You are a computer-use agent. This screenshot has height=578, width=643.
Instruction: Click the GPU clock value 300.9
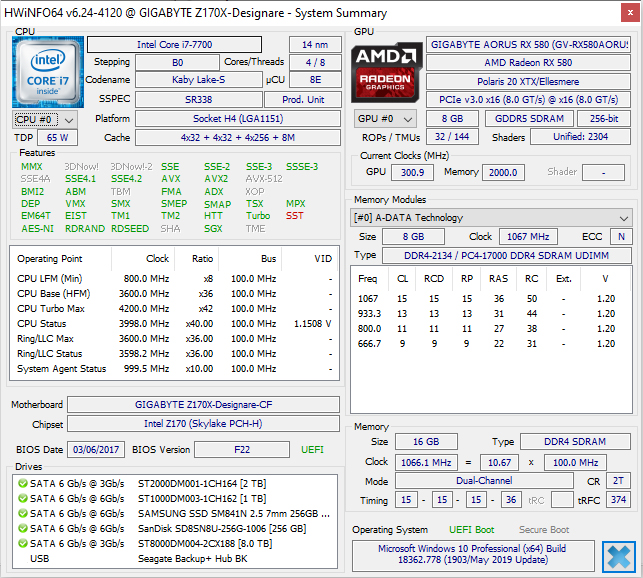coord(412,172)
